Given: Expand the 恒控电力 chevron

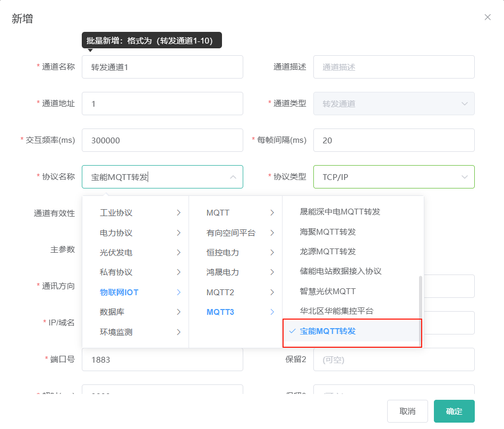Looking at the screenshot, I should 272,253.
